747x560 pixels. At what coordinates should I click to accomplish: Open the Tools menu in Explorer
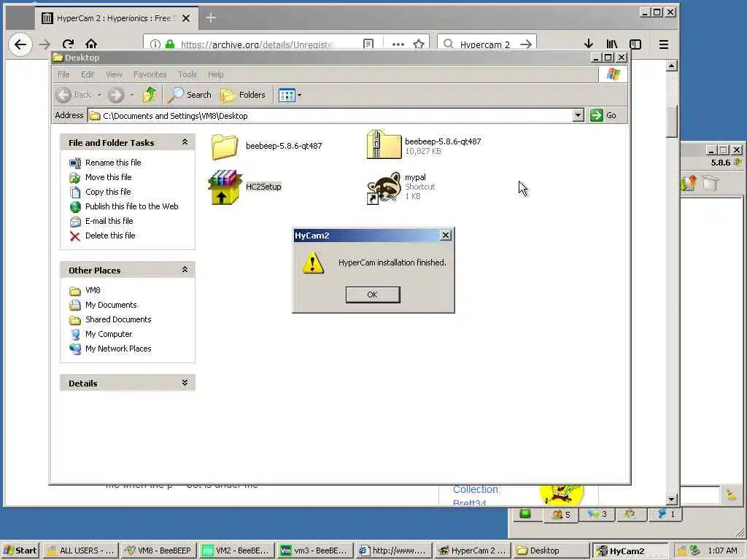coord(187,74)
